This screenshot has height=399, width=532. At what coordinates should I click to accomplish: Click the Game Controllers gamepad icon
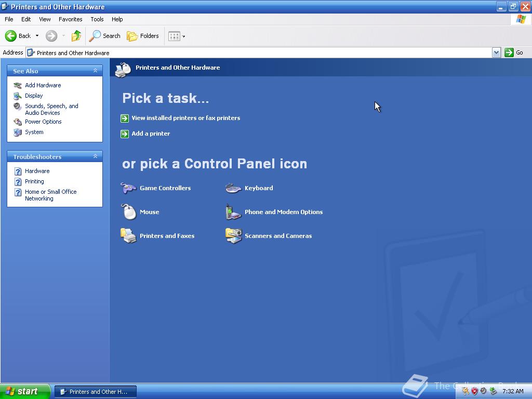[x=128, y=188]
